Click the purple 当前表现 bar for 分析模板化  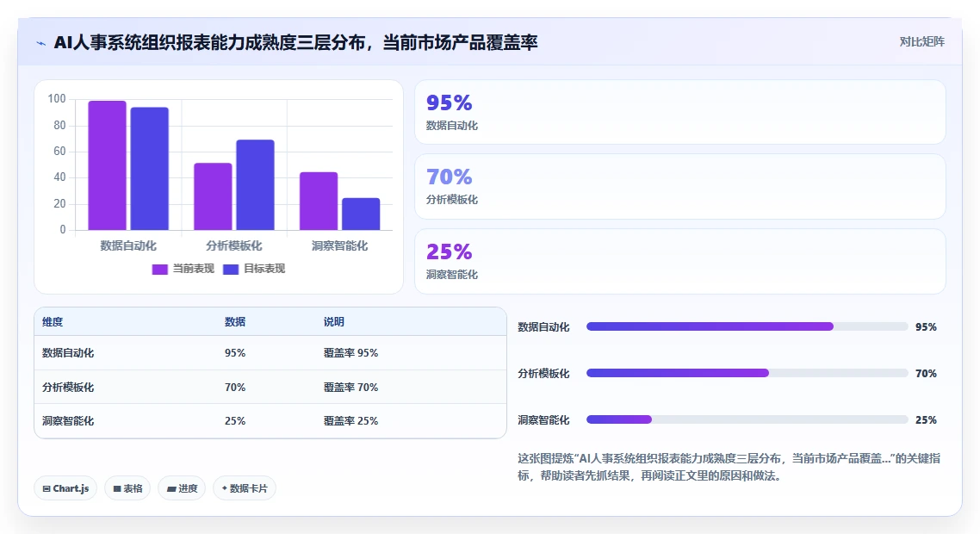click(213, 196)
